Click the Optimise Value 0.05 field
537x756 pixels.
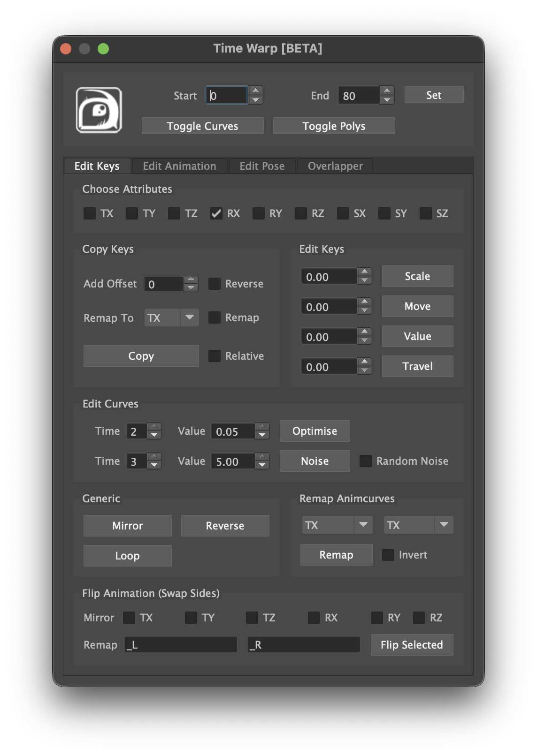point(233,431)
